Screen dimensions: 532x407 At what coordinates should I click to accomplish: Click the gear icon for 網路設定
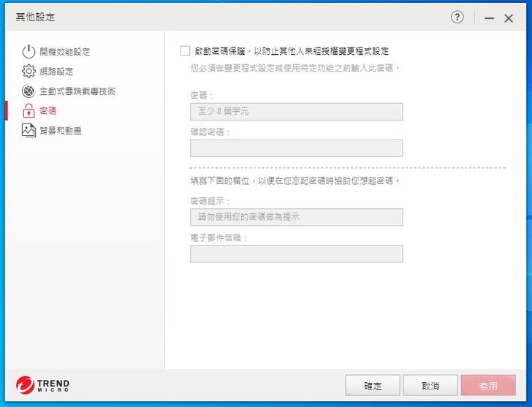click(x=28, y=71)
